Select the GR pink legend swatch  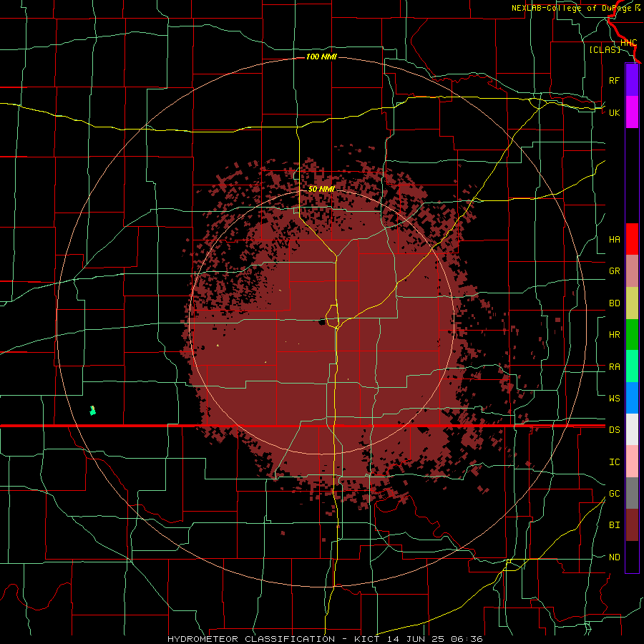632,271
